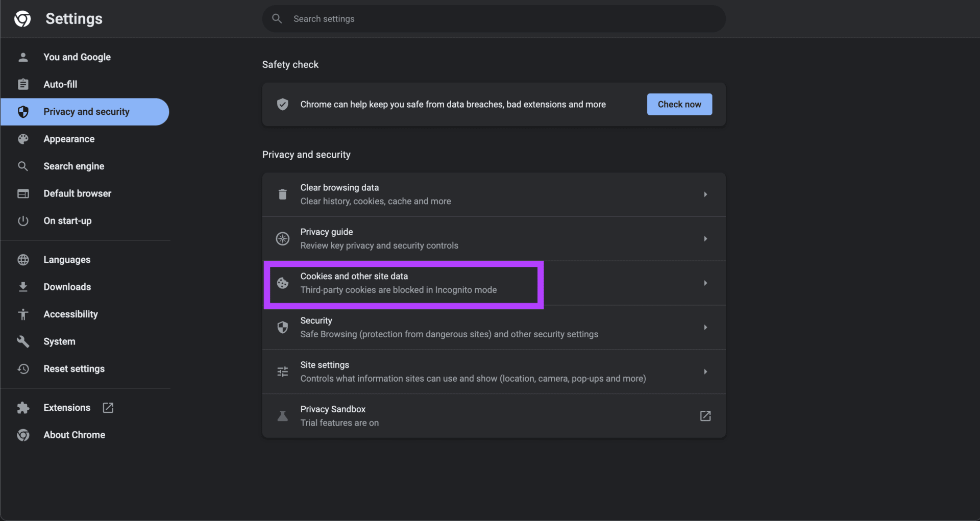Image resolution: width=980 pixels, height=521 pixels.
Task: Focus the Search settings field
Action: coord(494,19)
